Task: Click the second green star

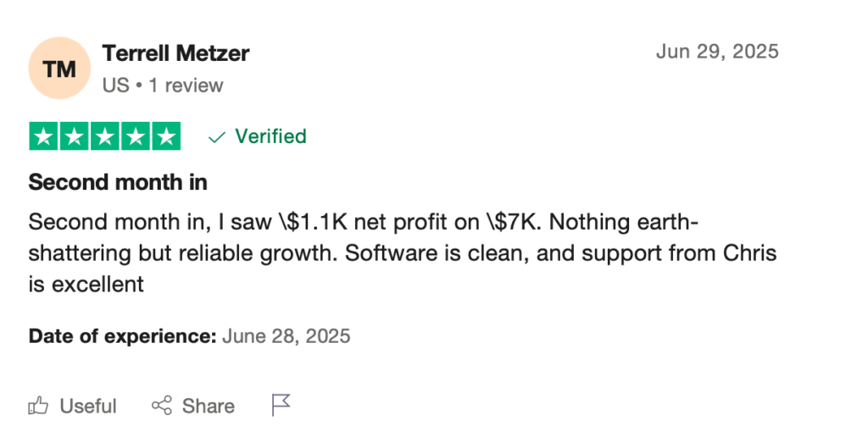Action: click(75, 136)
